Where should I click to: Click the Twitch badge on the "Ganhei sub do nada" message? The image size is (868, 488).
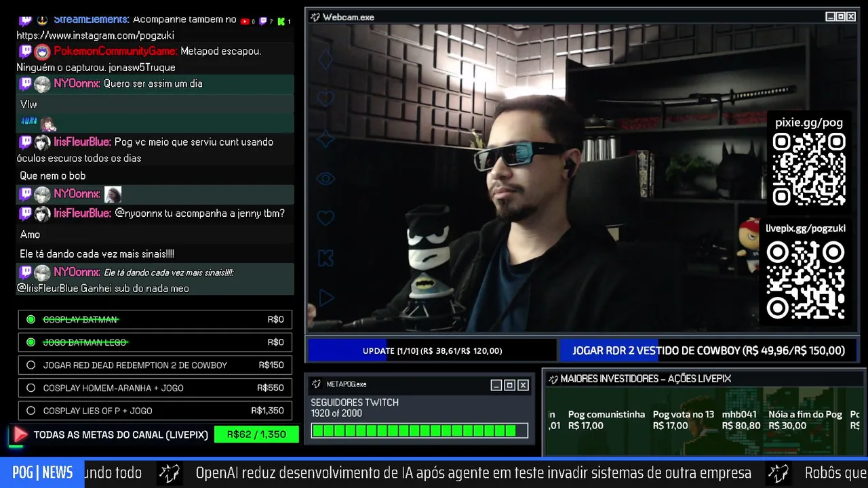coord(25,272)
